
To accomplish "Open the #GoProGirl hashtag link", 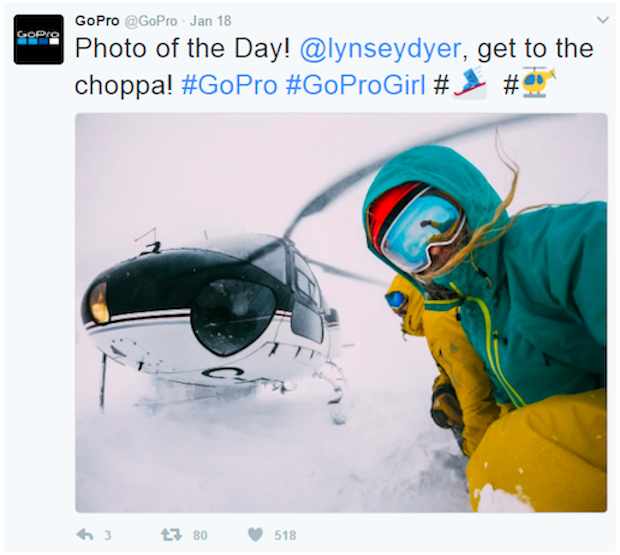I will click(x=356, y=85).
